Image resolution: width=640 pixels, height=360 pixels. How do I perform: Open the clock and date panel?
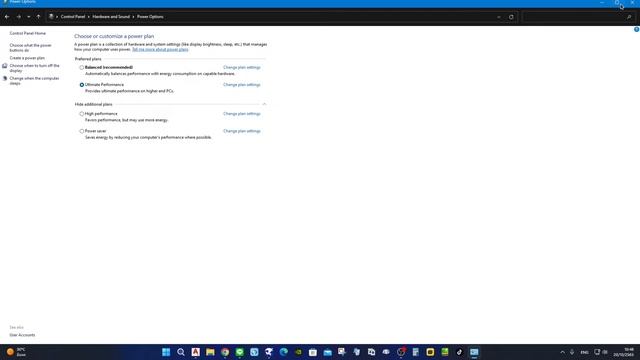tap(623, 352)
